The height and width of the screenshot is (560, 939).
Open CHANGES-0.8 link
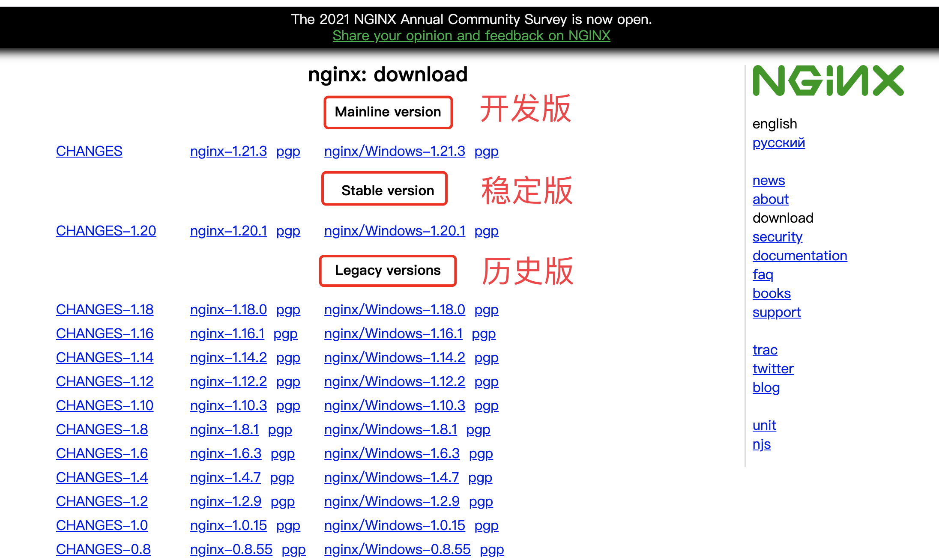[x=103, y=549]
